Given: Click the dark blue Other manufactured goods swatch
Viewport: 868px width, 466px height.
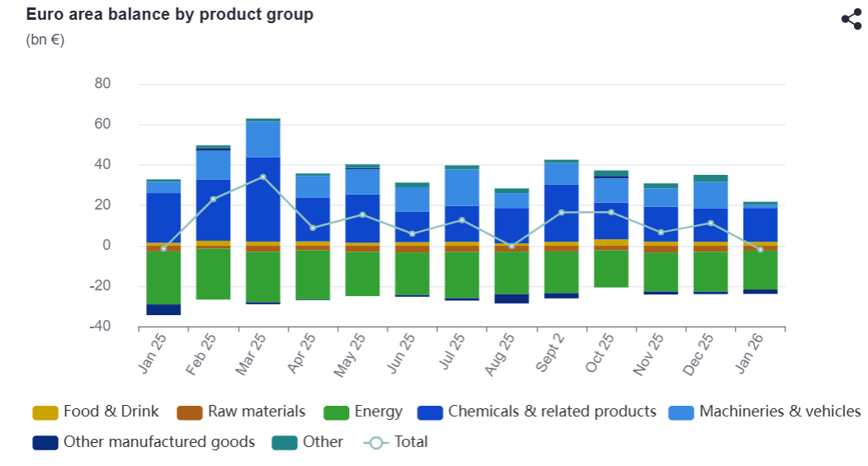Looking at the screenshot, I should (45, 442).
